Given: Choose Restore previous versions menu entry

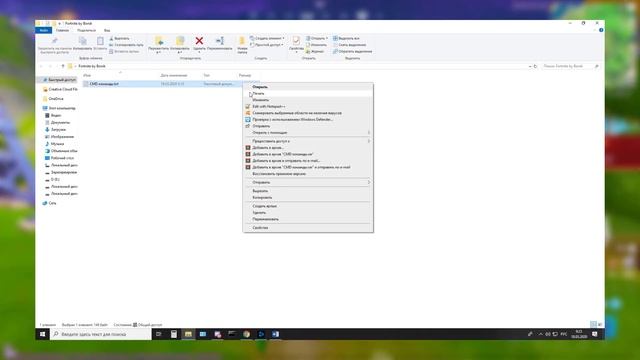Looking at the screenshot, I should 308,174.
